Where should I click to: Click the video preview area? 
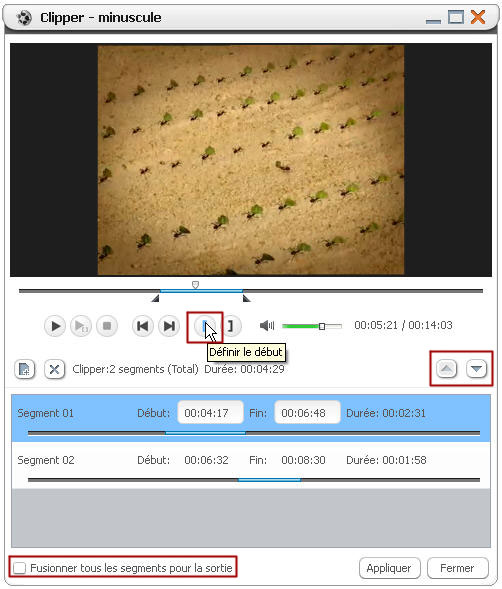[251, 160]
